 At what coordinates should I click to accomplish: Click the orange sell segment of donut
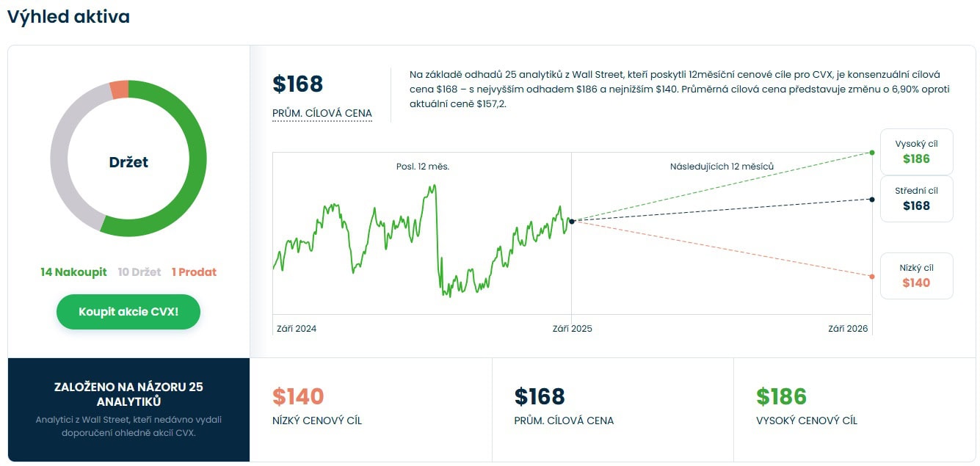click(119, 90)
